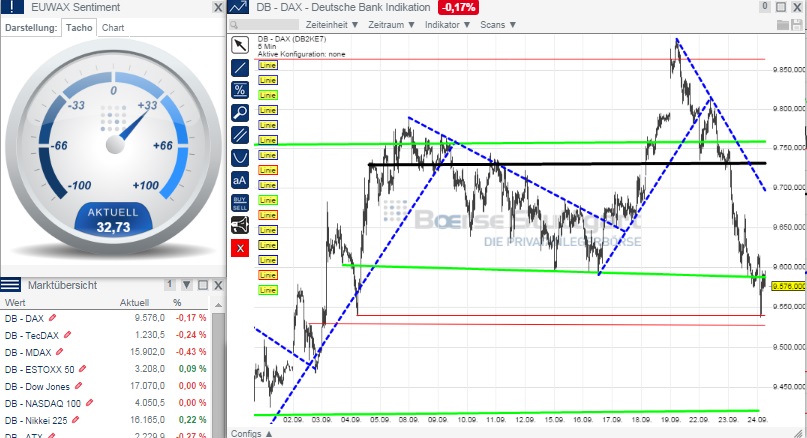Click the red X delete drawings tool
This screenshot has height=438, width=807.
click(x=240, y=248)
